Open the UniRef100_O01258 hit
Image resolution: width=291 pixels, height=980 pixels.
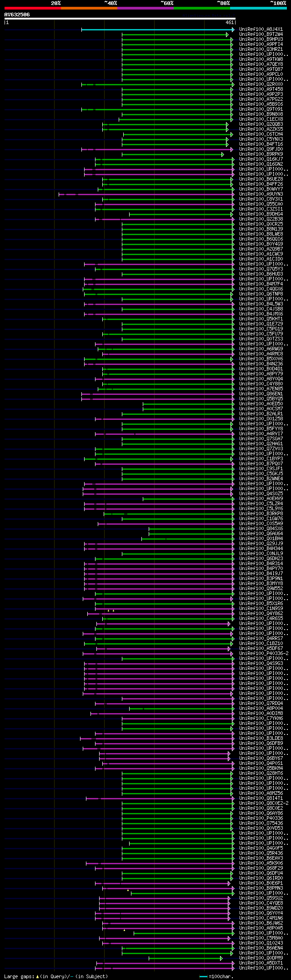point(261,419)
